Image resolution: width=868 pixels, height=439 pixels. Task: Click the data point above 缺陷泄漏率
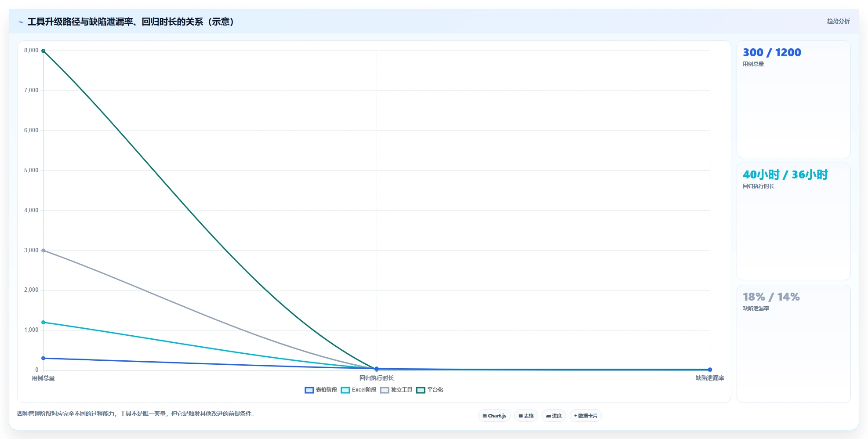[x=710, y=370]
